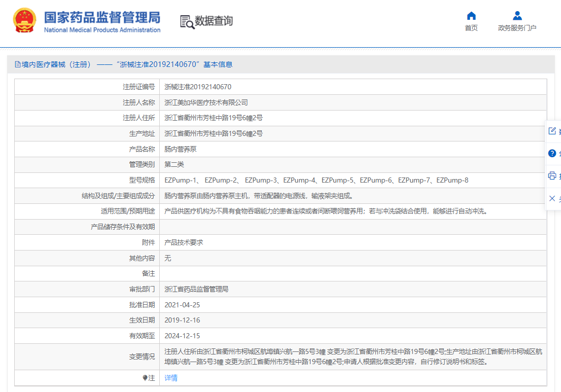Screen dimensions: 561x392
Task: Click the 生产地址 address value
Action: coord(213,134)
